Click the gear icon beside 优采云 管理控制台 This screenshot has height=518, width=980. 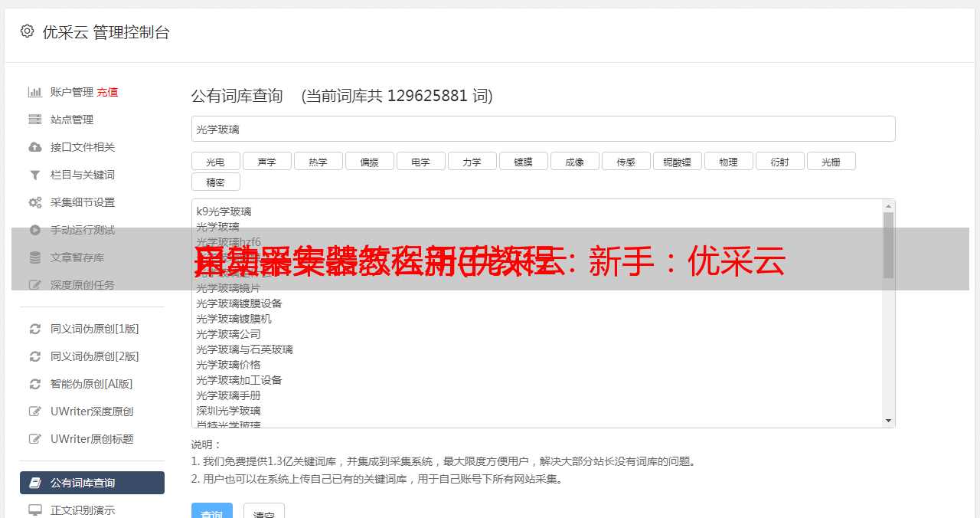point(28,31)
